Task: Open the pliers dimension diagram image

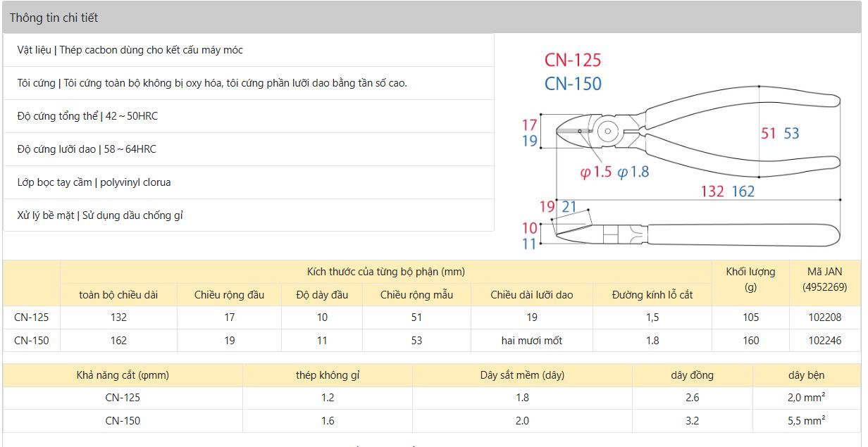Action: (x=681, y=149)
